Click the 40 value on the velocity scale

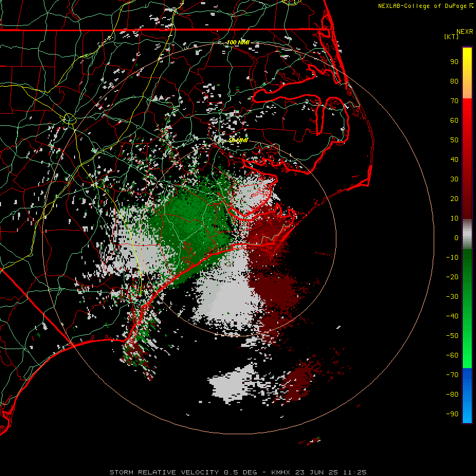(454, 159)
